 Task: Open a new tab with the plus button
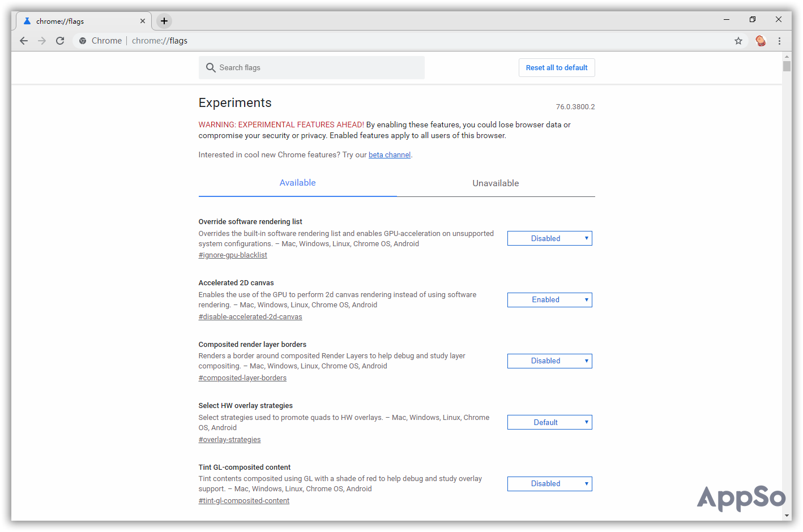[x=164, y=21]
